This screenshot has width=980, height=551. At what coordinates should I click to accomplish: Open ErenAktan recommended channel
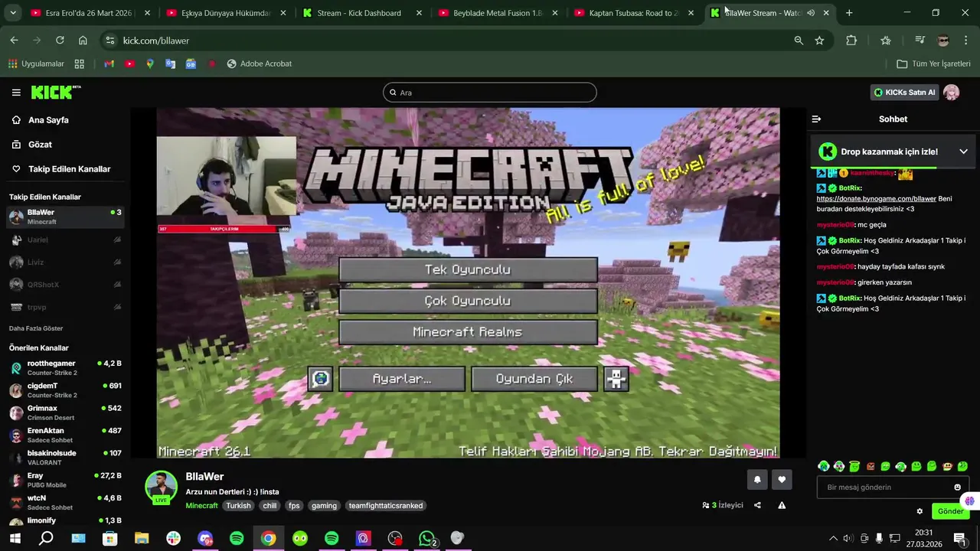pos(65,435)
